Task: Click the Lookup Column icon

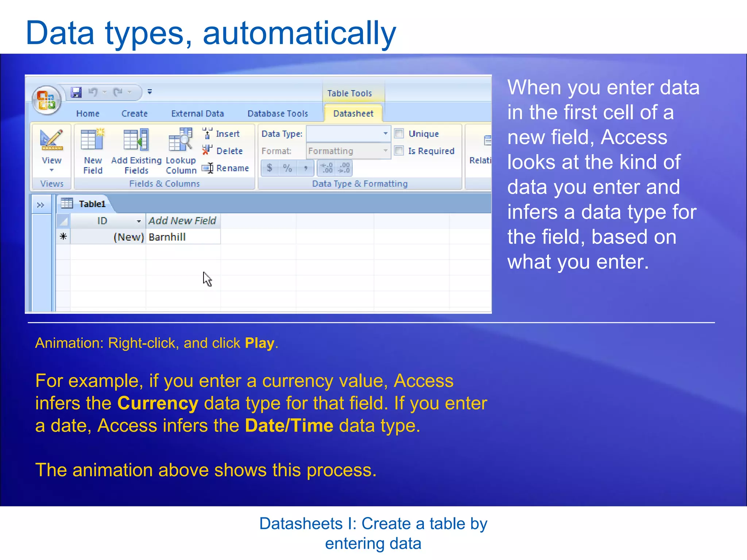Action: 181,139
